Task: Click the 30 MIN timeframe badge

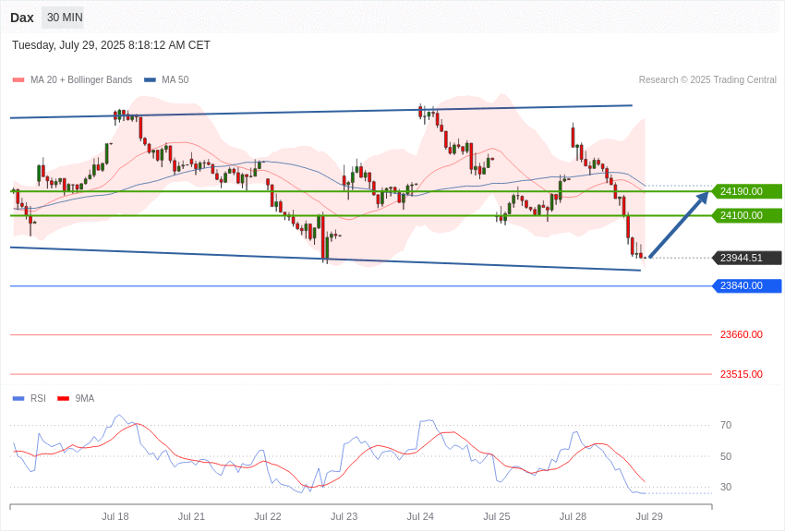Action: (65, 18)
